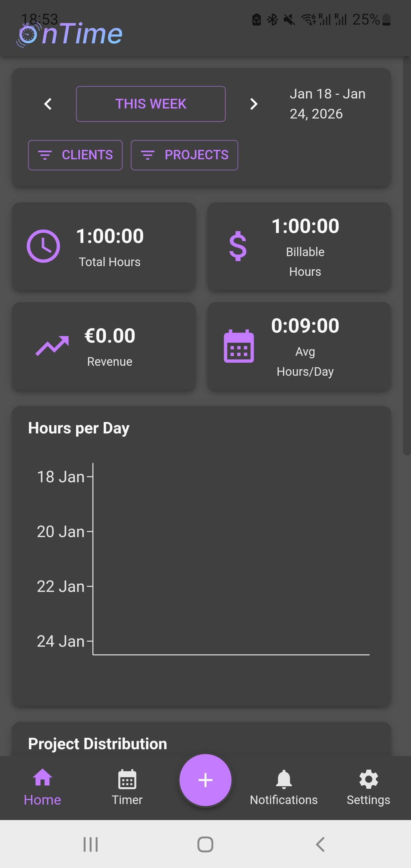Tap Android back navigation arrow

coord(320,844)
